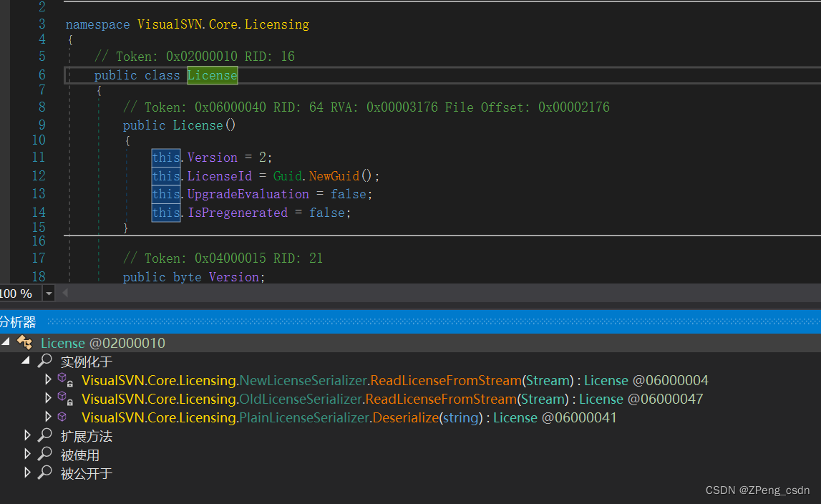Click 'this' keyword on line 14
Image resolution: width=821 pixels, height=504 pixels.
[x=166, y=213]
